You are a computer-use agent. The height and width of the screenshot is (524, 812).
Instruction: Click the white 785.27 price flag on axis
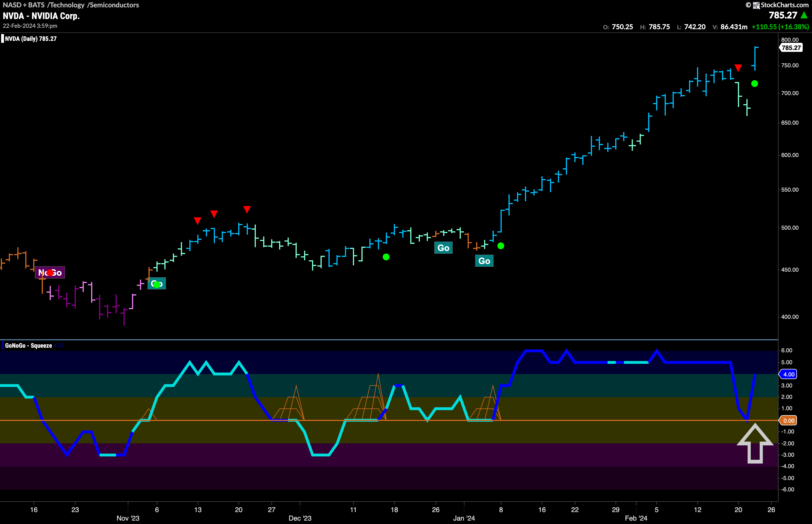tap(791, 48)
